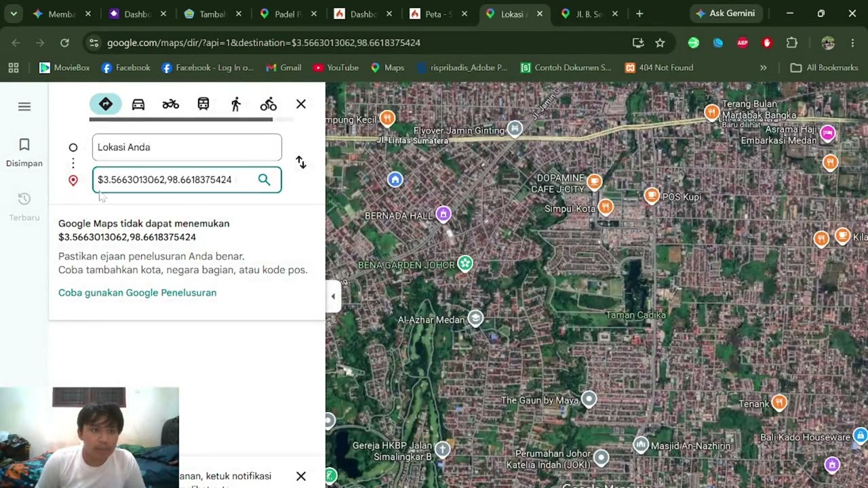Choose public transit bus icon
Viewport: 868px width, 488px height.
click(x=203, y=104)
